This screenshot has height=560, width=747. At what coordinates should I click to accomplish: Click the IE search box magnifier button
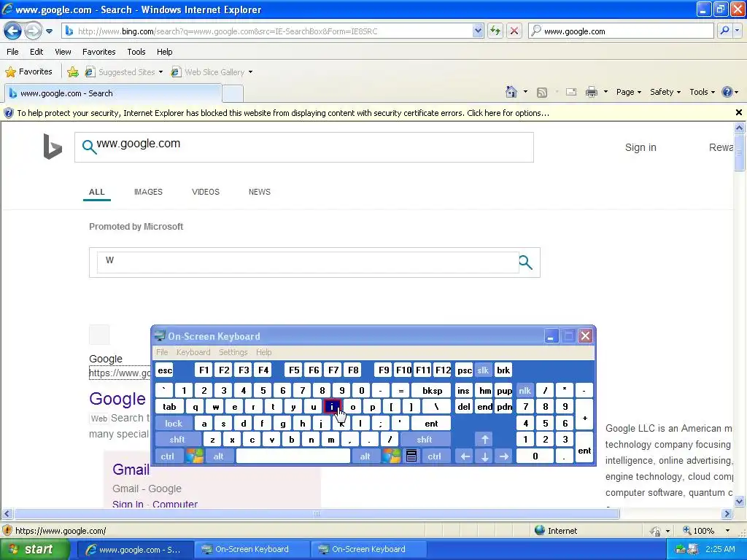pos(724,31)
